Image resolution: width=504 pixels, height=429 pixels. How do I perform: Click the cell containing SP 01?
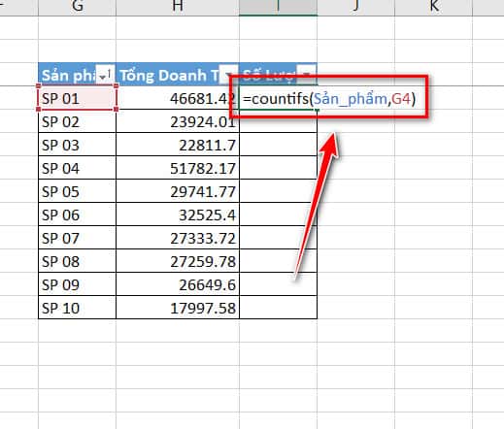pos(77,98)
